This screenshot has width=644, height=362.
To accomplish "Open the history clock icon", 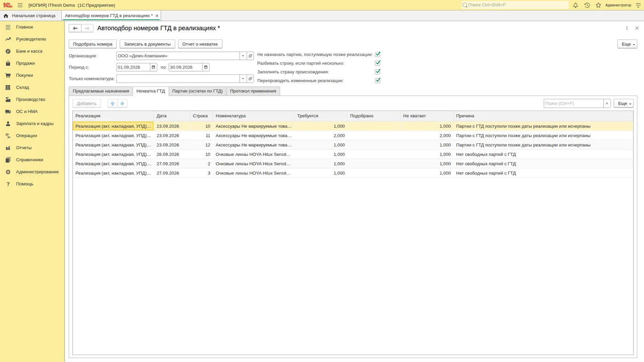I will tap(587, 5).
